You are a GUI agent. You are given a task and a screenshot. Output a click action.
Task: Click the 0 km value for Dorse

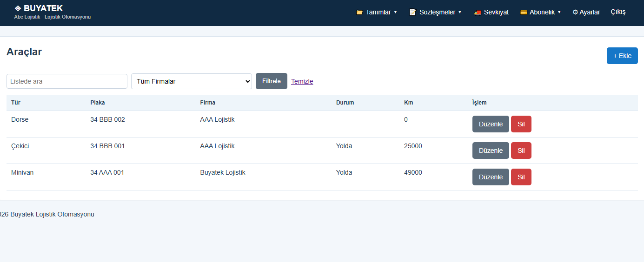tap(406, 119)
